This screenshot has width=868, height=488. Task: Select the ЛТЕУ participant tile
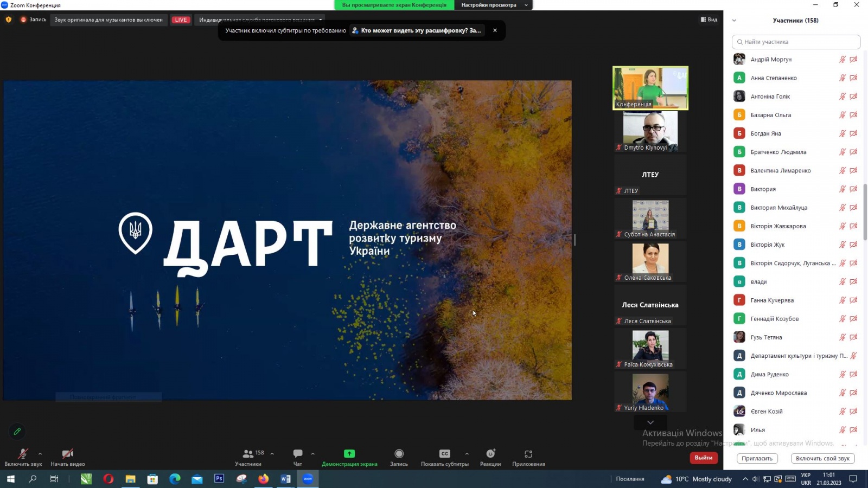[650, 175]
